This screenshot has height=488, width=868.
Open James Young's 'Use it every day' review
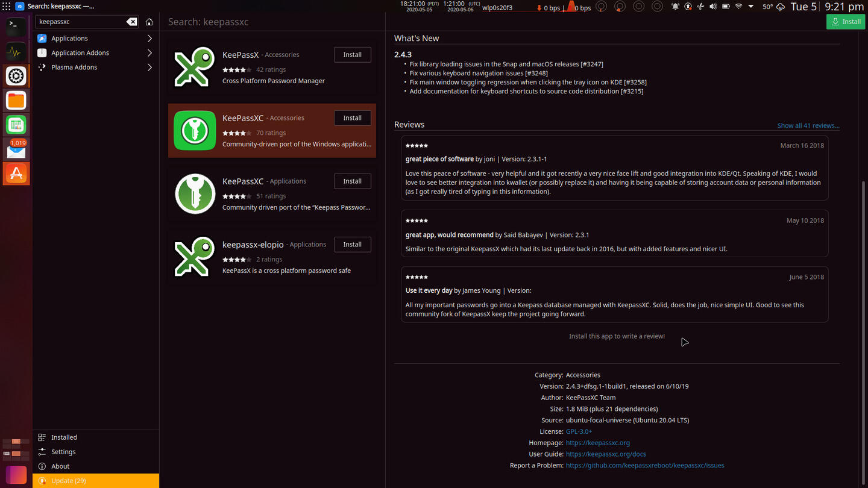(x=615, y=295)
